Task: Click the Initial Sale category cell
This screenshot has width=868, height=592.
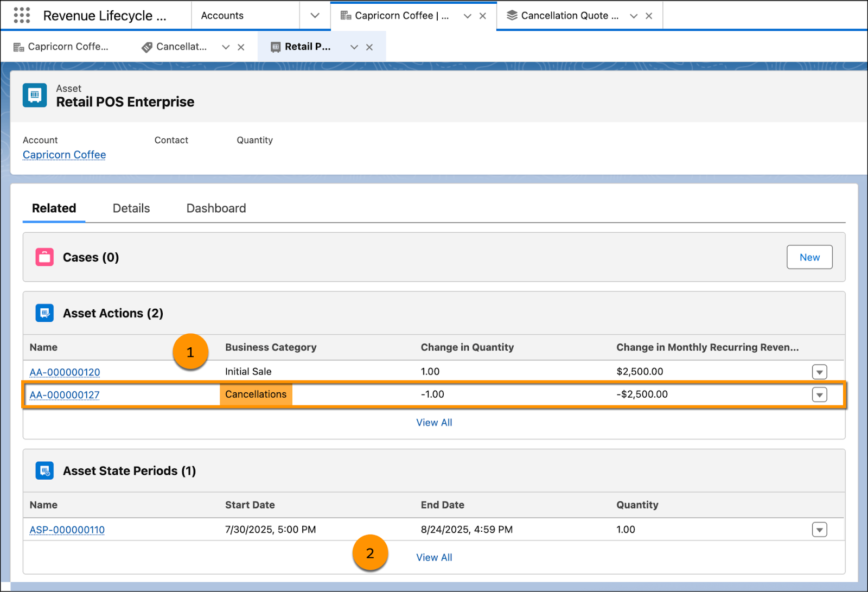Action: tap(248, 372)
